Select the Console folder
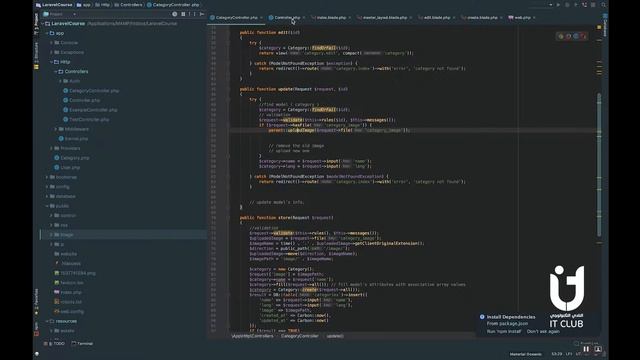The height and width of the screenshot is (360, 640). click(66, 42)
